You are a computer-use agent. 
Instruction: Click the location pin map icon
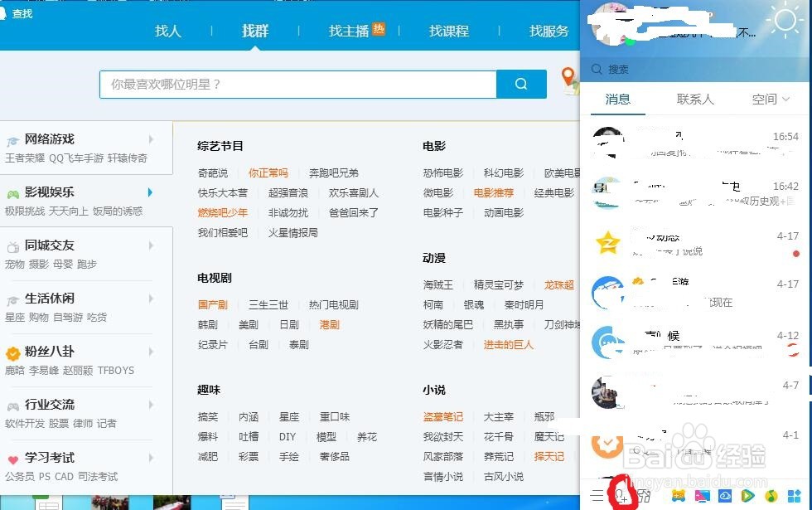(x=569, y=80)
